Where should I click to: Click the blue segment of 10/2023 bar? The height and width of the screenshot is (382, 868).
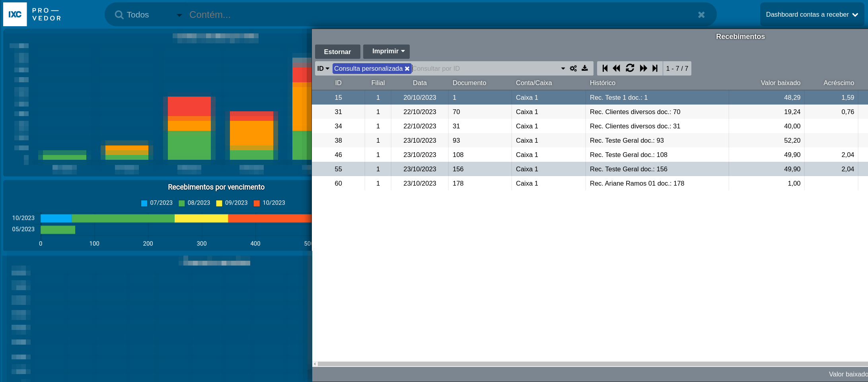[56, 218]
